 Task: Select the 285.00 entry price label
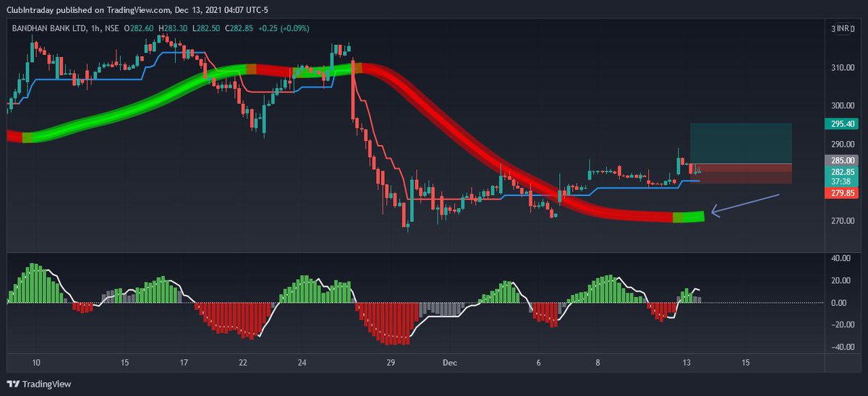click(x=841, y=160)
